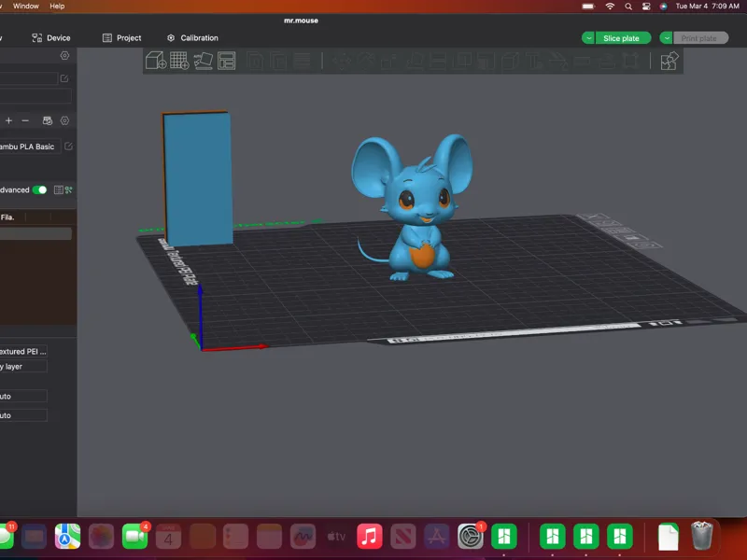Open filament settings gear icon
This screenshot has width=747, height=560.
pos(64,121)
